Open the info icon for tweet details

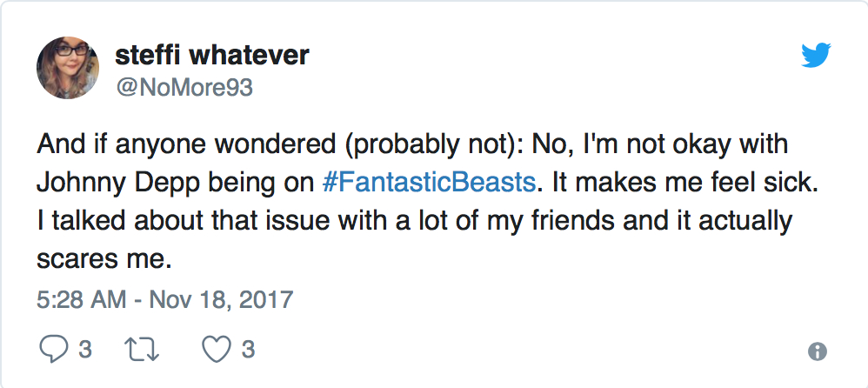tap(817, 351)
